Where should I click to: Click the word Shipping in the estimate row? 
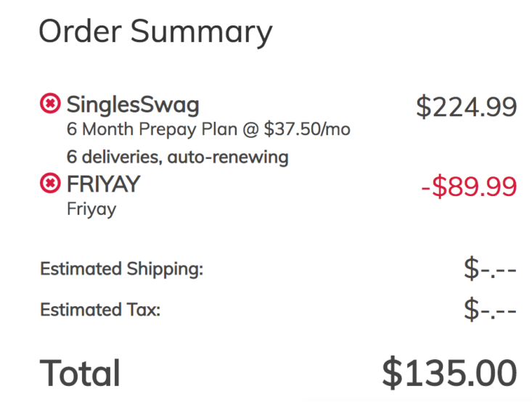click(x=163, y=269)
